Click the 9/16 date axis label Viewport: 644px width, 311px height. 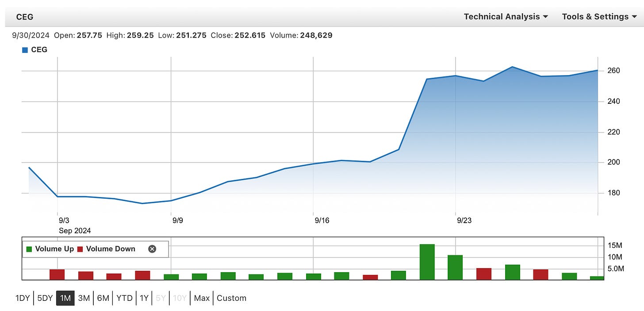pos(322,220)
